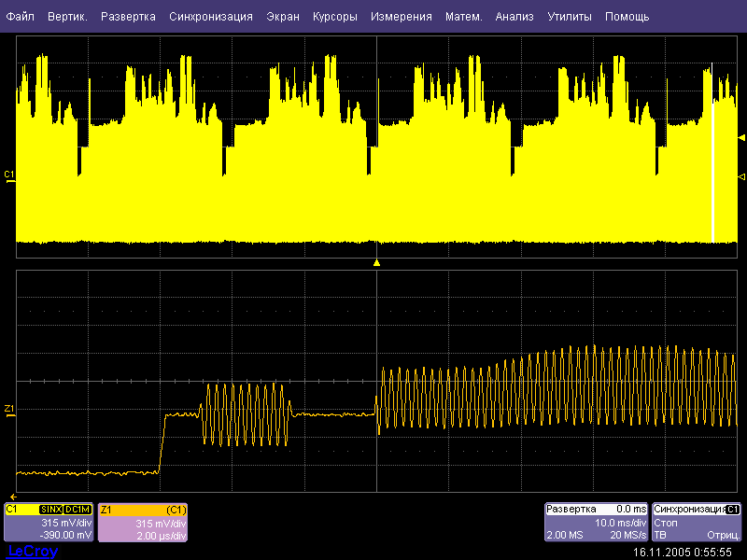This screenshot has height=560, width=747.
Task: Open the Синхронизация trigger descriptor box
Action: (697, 523)
